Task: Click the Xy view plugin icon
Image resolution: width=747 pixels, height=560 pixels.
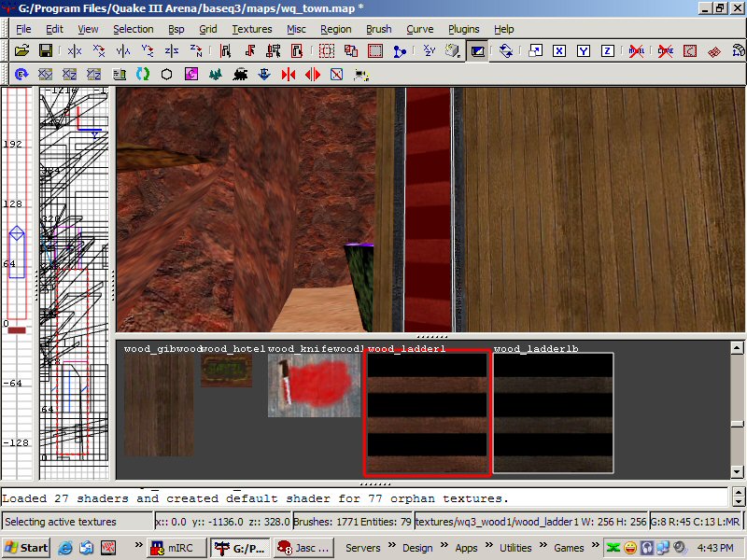Action: 45,75
